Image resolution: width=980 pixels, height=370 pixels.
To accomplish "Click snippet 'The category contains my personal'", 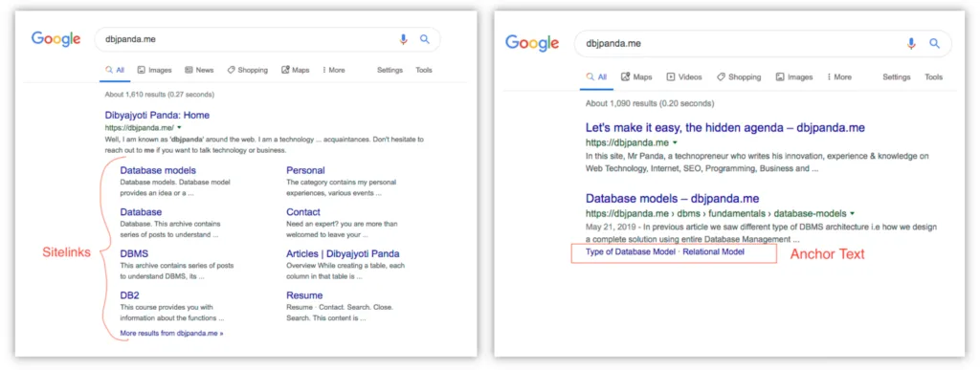I will click(341, 187).
